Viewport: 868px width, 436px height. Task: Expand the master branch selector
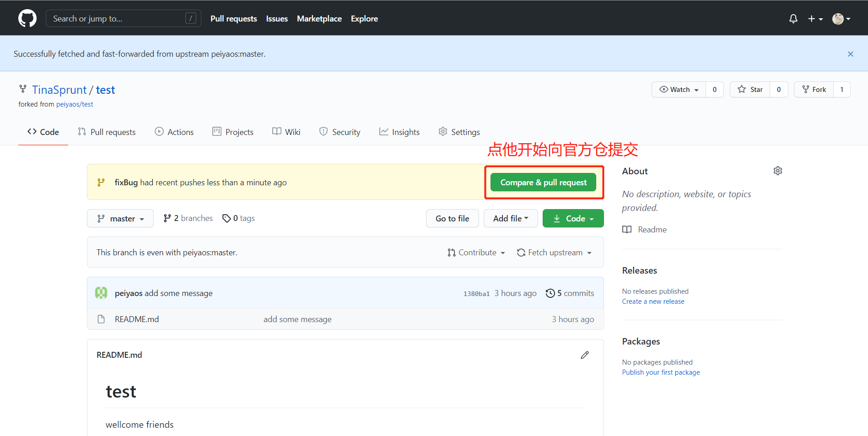(x=120, y=218)
